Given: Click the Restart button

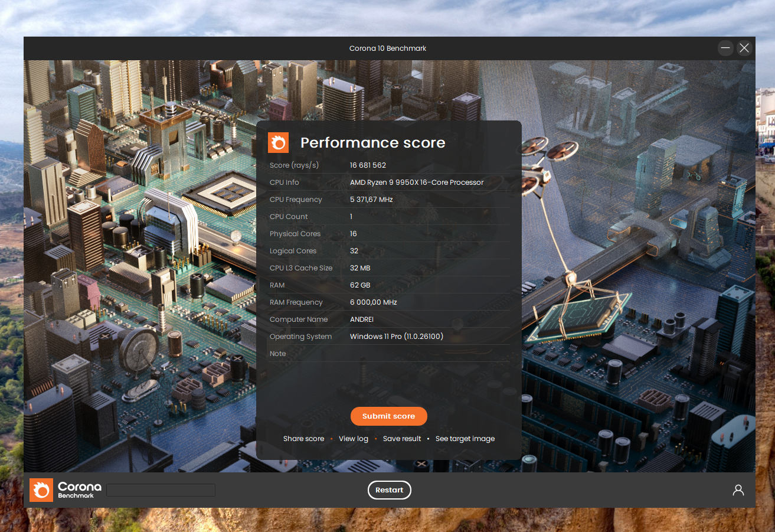Looking at the screenshot, I should pos(389,490).
